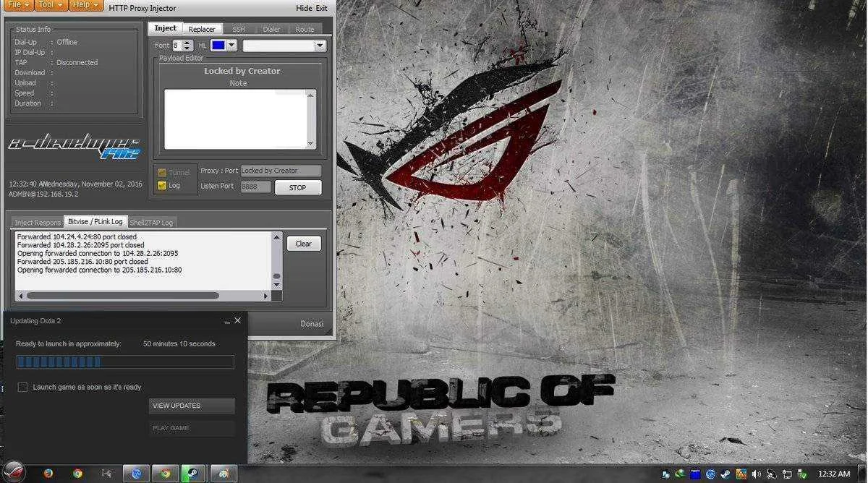Click the Steam tray icon
This screenshot has height=483, width=868.
pyautogui.click(x=726, y=474)
